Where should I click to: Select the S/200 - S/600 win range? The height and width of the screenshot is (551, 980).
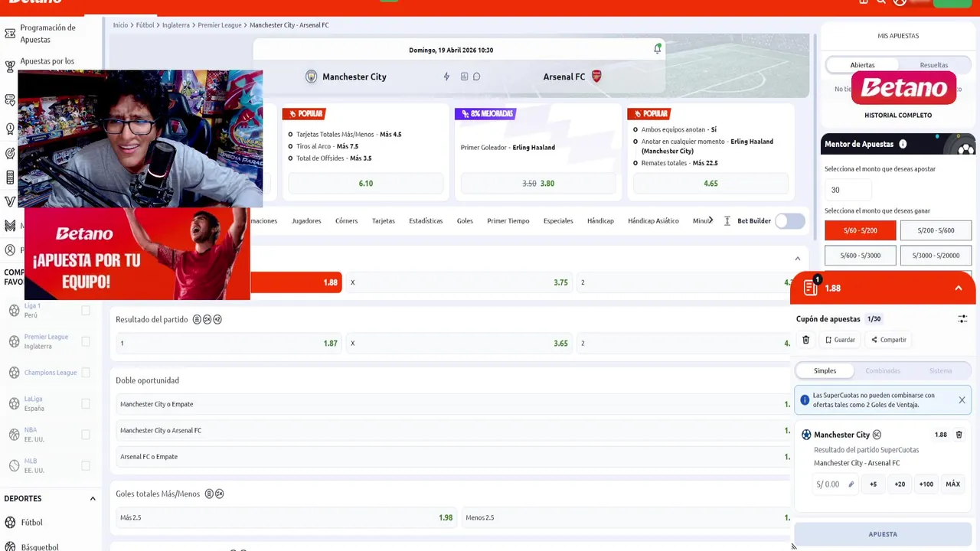(x=936, y=230)
